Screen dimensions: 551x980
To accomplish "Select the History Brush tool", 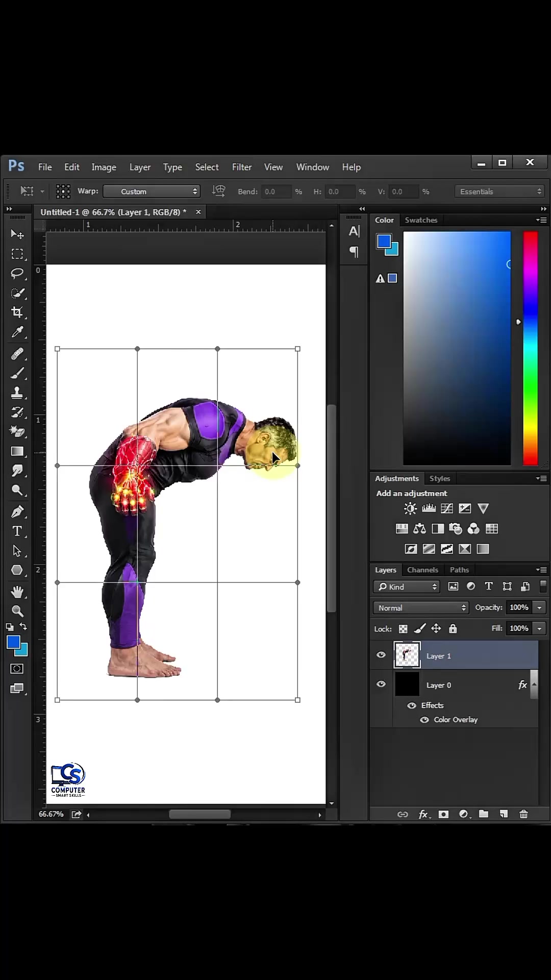I will pyautogui.click(x=17, y=412).
